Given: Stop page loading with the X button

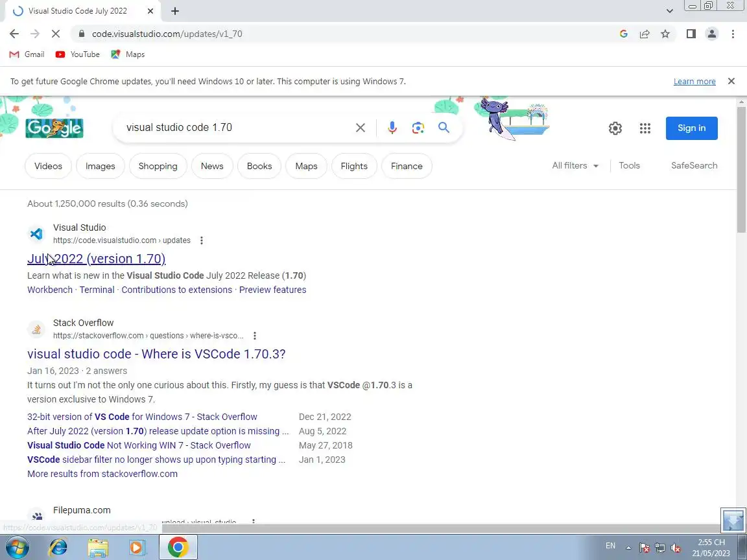Looking at the screenshot, I should pyautogui.click(x=55, y=34).
